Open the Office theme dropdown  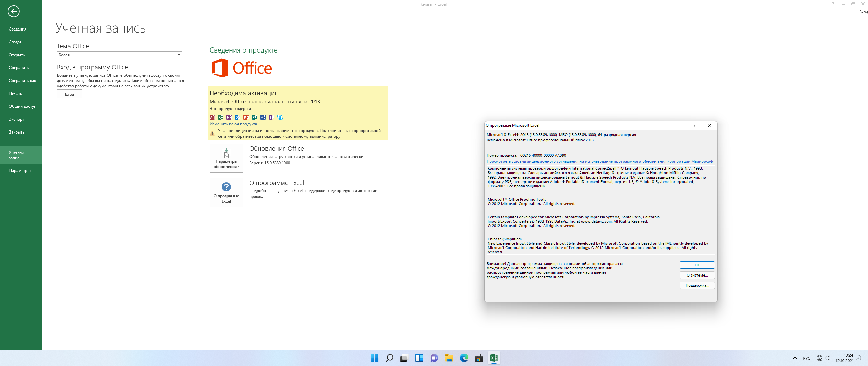[x=119, y=55]
